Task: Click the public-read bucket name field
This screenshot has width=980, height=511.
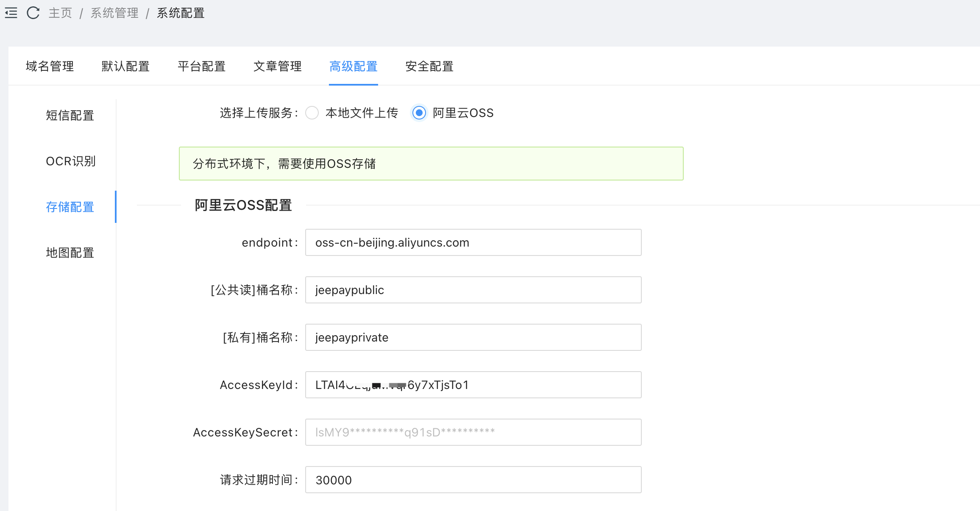Action: (x=473, y=290)
